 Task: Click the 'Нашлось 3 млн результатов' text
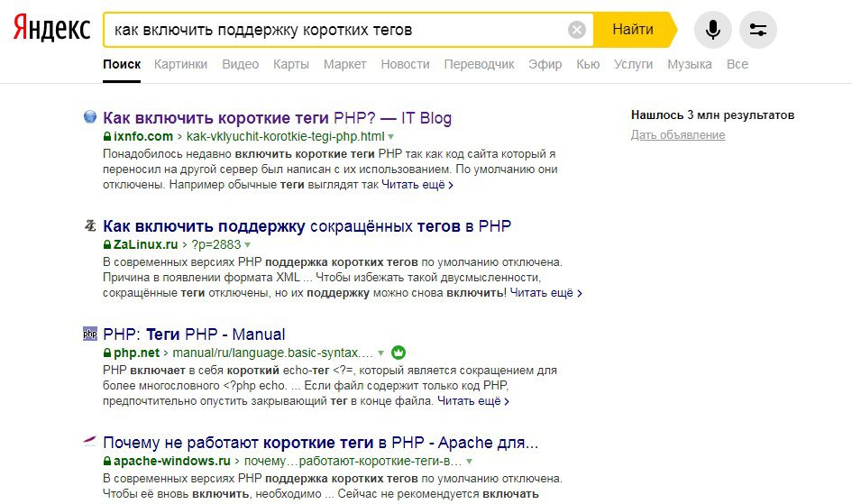tap(712, 115)
